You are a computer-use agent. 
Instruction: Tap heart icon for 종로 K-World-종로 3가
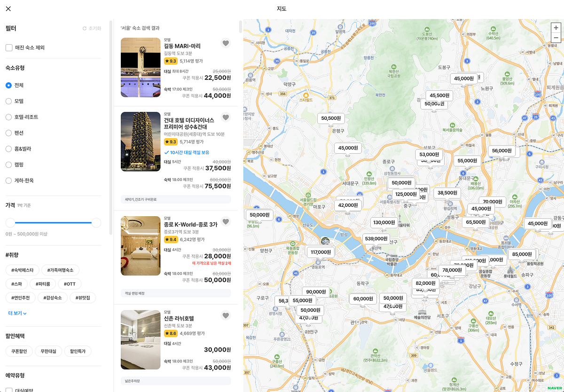point(226,221)
